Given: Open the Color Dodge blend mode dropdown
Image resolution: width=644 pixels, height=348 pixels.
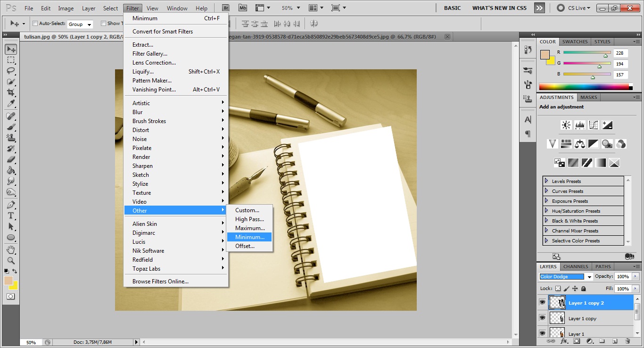Looking at the screenshot, I should (x=566, y=277).
